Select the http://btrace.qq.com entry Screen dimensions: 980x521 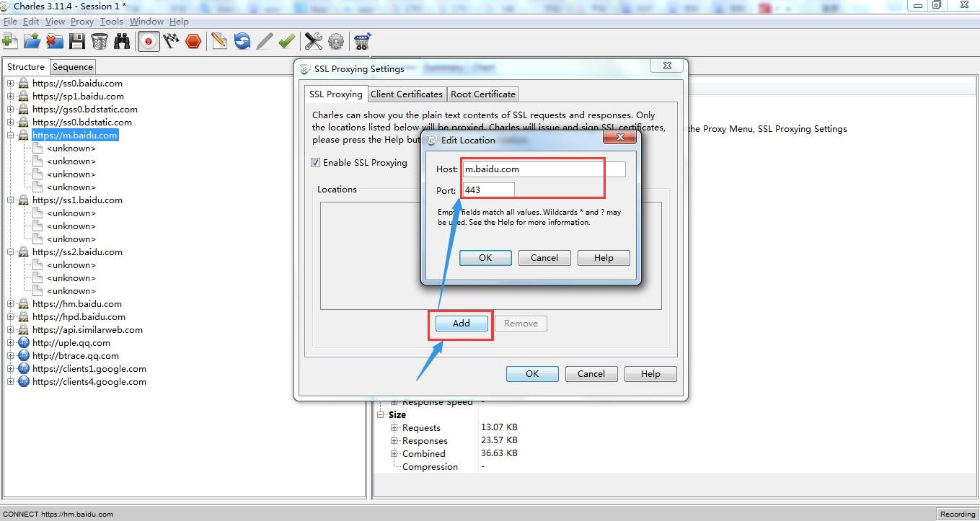tap(76, 356)
